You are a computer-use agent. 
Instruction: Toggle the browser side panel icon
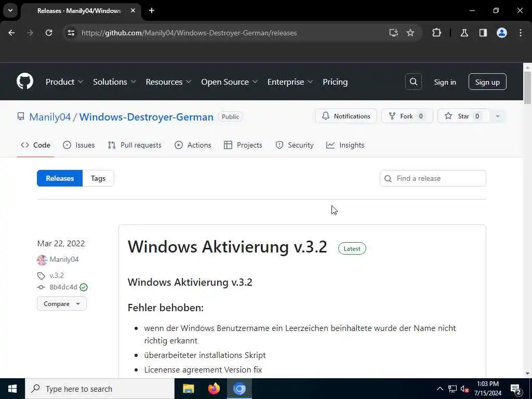pyautogui.click(x=483, y=33)
